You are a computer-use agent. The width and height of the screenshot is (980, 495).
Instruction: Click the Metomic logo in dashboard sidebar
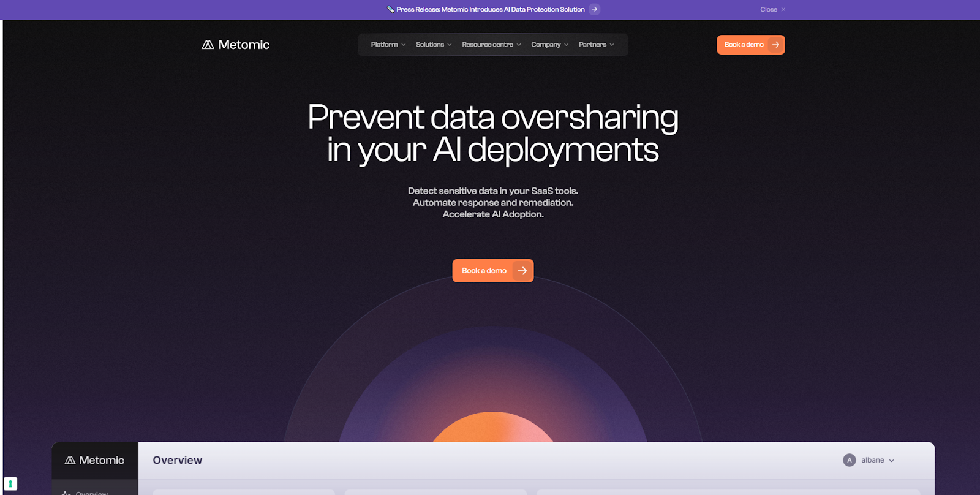pos(94,460)
